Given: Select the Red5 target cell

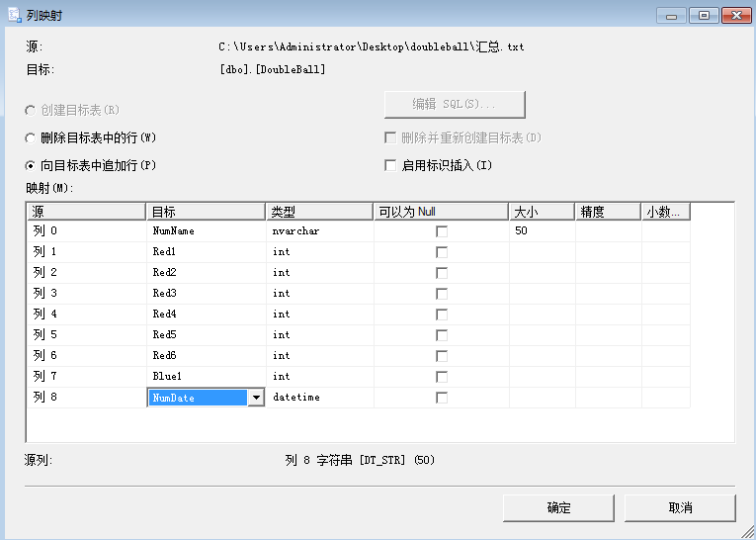Looking at the screenshot, I should point(206,335).
